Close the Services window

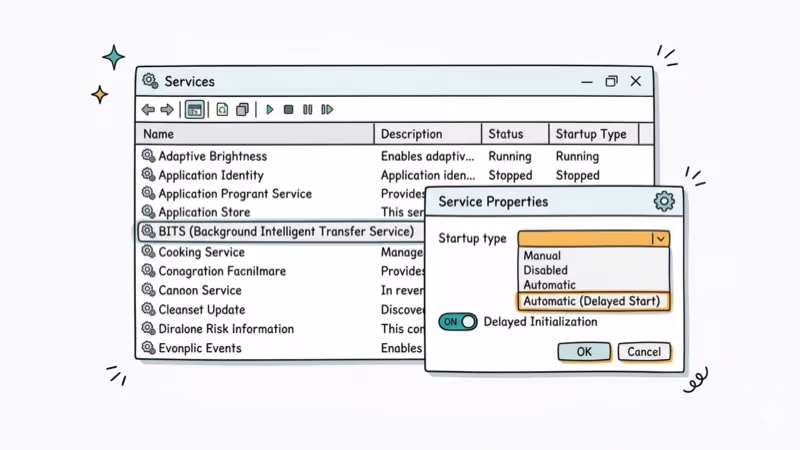(636, 81)
